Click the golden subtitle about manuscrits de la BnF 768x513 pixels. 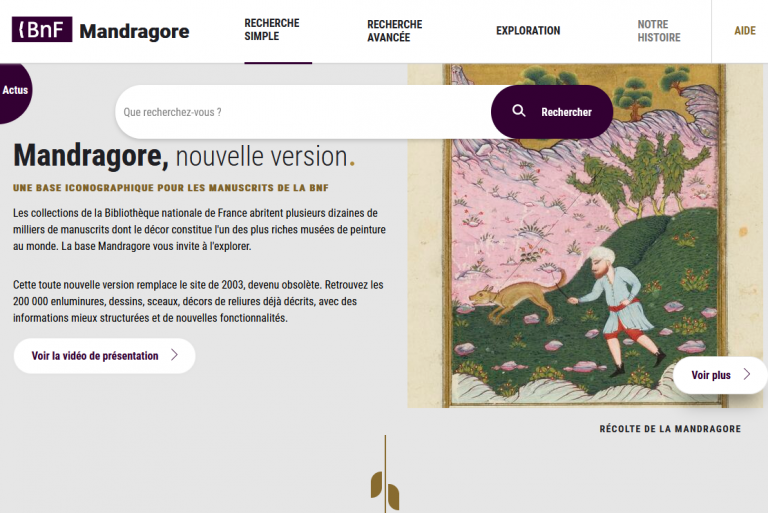point(170,188)
